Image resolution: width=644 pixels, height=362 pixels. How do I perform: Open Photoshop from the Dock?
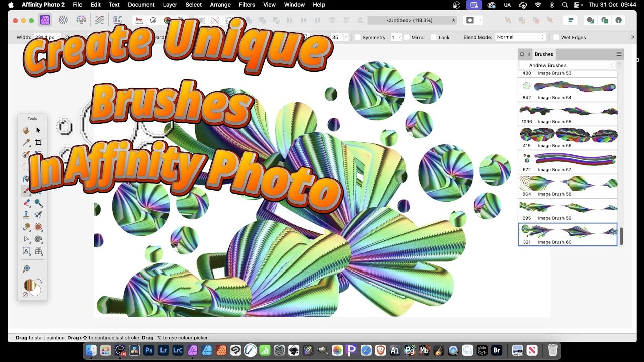point(149,350)
